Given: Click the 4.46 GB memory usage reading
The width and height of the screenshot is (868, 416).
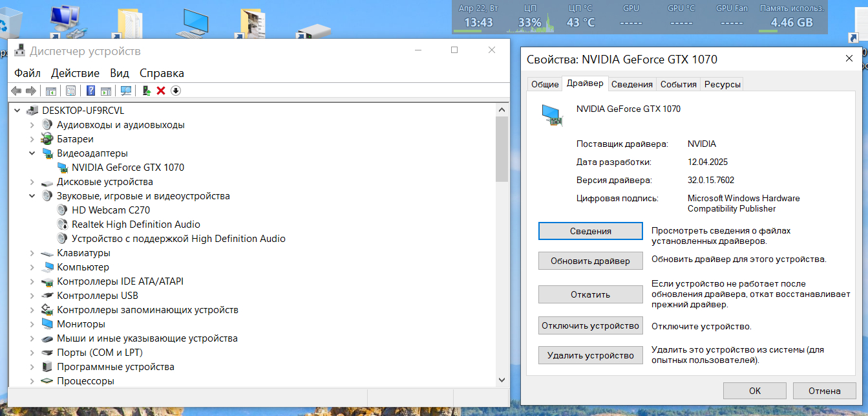Looking at the screenshot, I should click(x=792, y=23).
